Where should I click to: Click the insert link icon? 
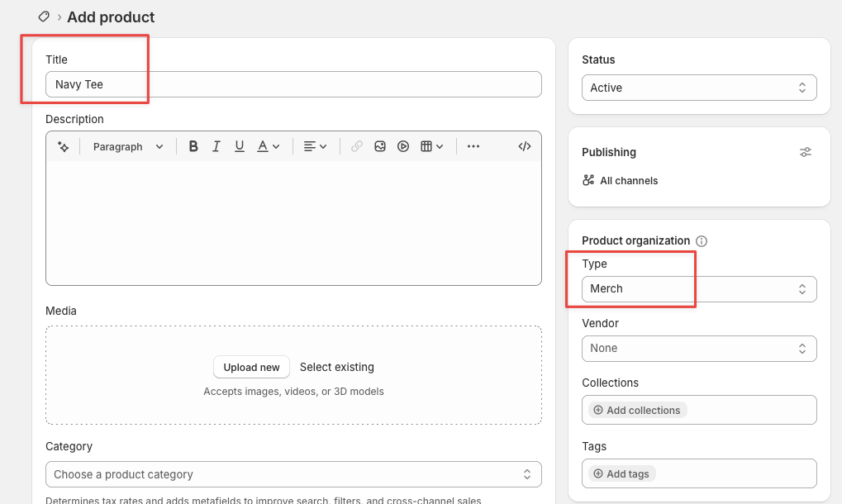(357, 146)
